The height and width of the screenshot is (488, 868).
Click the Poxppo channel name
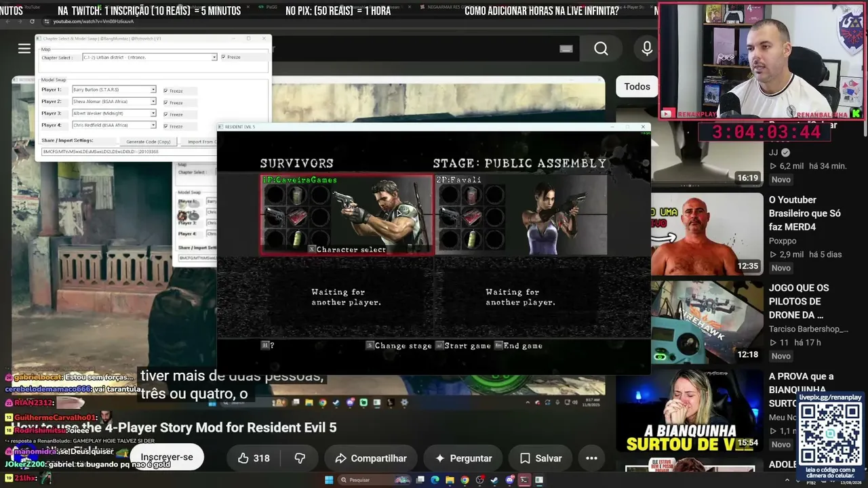point(783,241)
